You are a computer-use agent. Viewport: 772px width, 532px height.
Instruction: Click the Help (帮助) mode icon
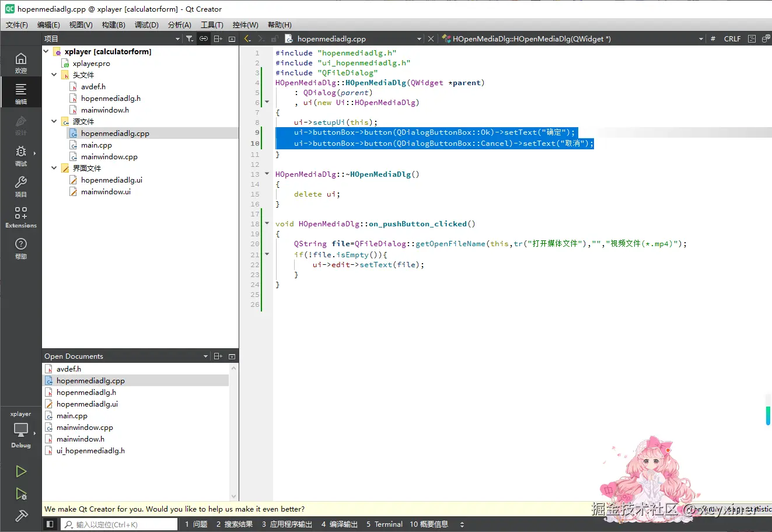[20, 247]
